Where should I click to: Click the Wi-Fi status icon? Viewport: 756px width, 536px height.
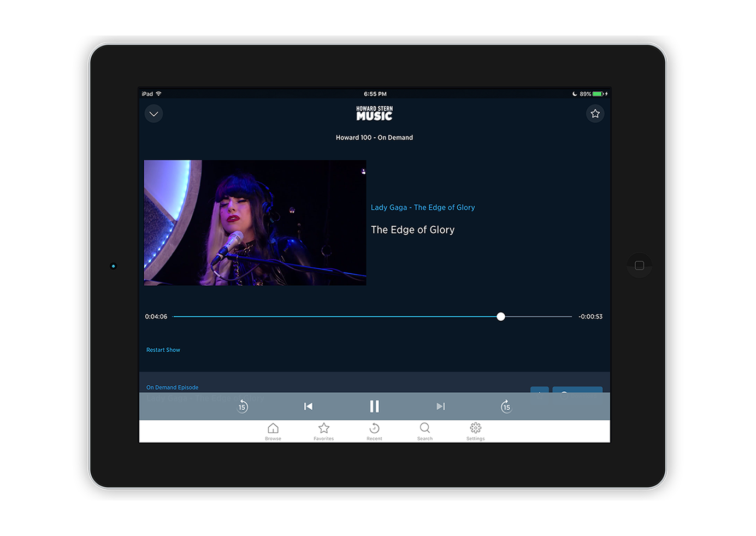tap(159, 94)
